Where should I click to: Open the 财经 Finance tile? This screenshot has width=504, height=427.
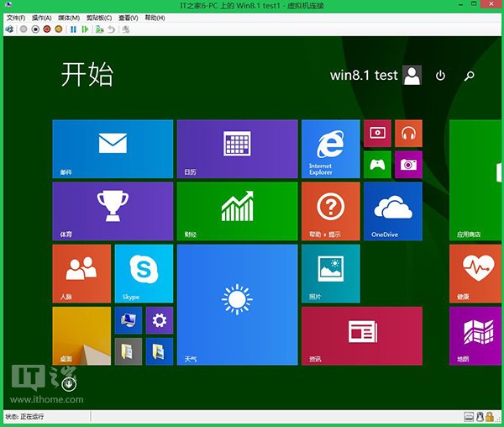(237, 211)
